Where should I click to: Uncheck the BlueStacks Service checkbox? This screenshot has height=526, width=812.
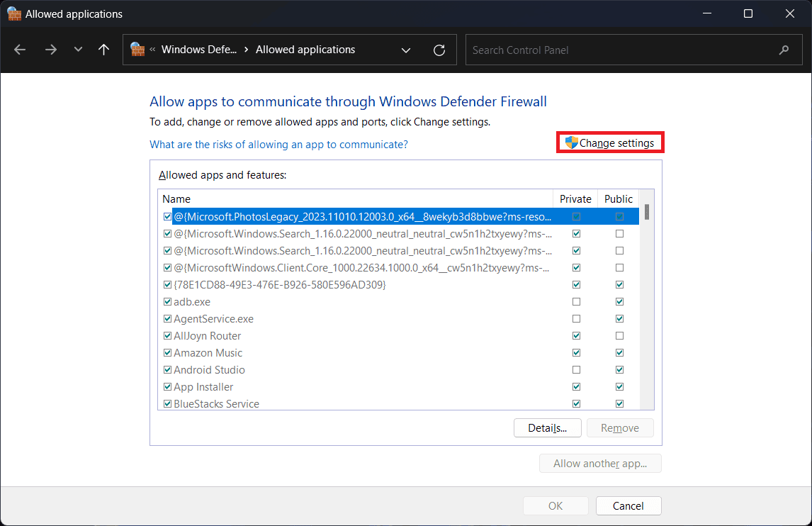(167, 403)
